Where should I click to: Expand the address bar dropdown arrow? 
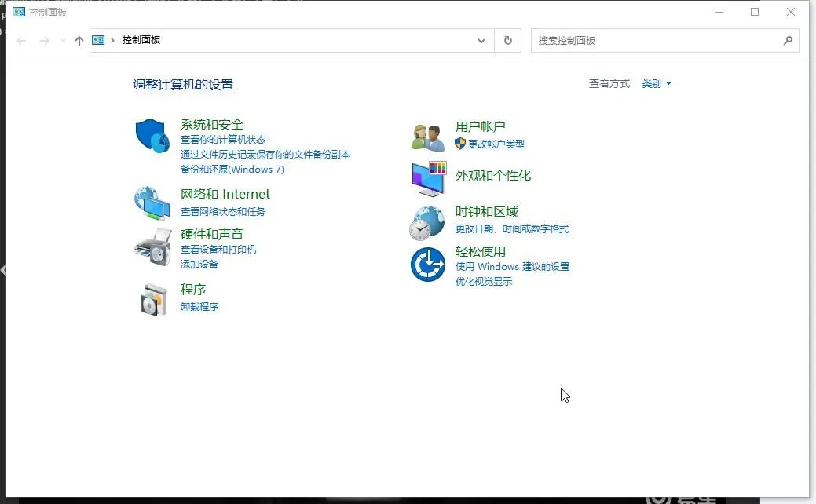click(x=481, y=40)
